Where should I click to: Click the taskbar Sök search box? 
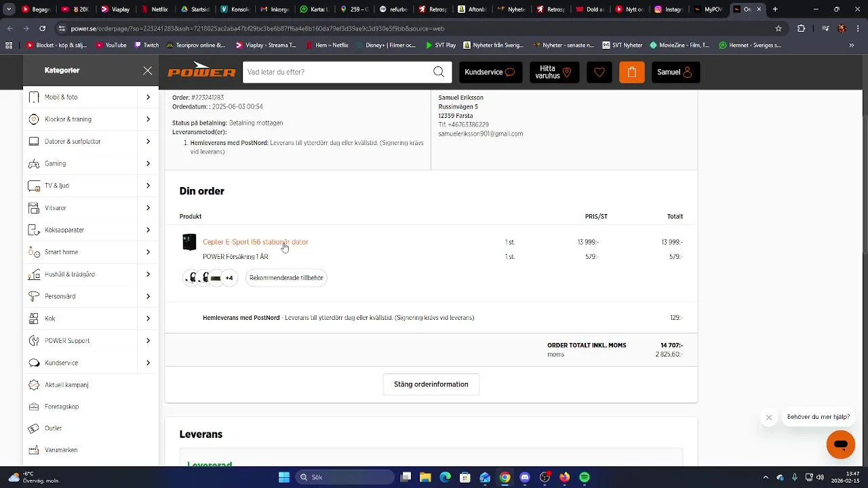click(x=344, y=477)
